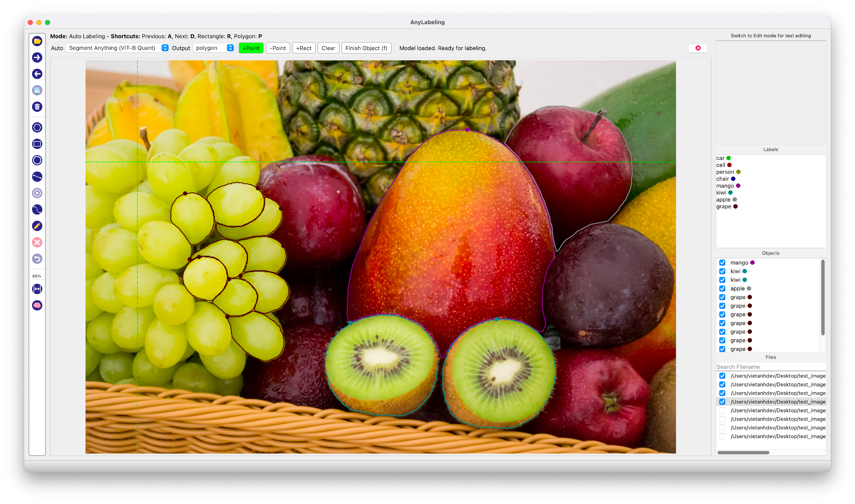The image size is (855, 504).
Task: Click the red error/close indicator button
Action: (698, 48)
